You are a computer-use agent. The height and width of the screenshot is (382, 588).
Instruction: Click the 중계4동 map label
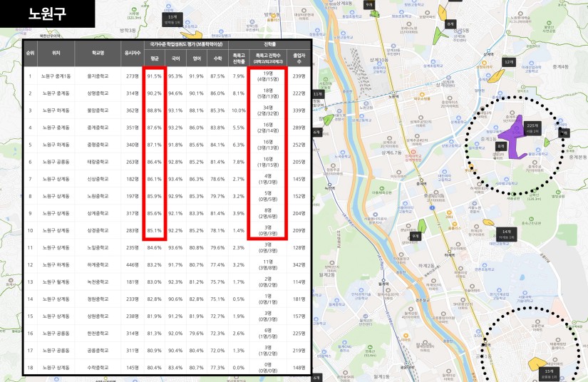(x=560, y=67)
